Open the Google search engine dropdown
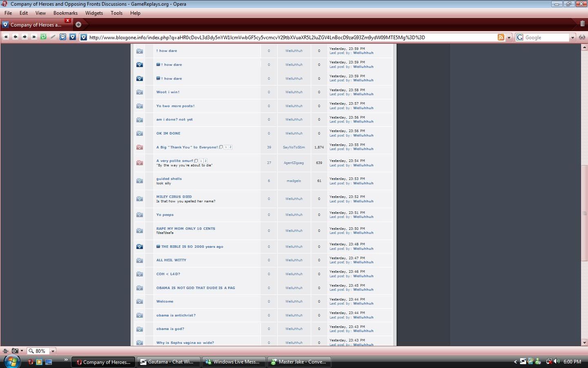588x368 pixels. point(572,37)
